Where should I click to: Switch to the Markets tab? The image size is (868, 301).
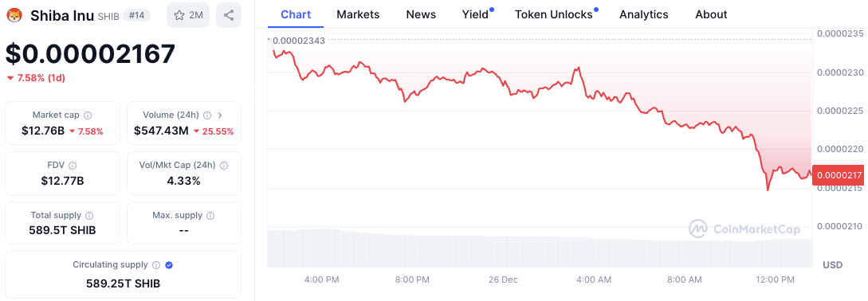point(358,14)
